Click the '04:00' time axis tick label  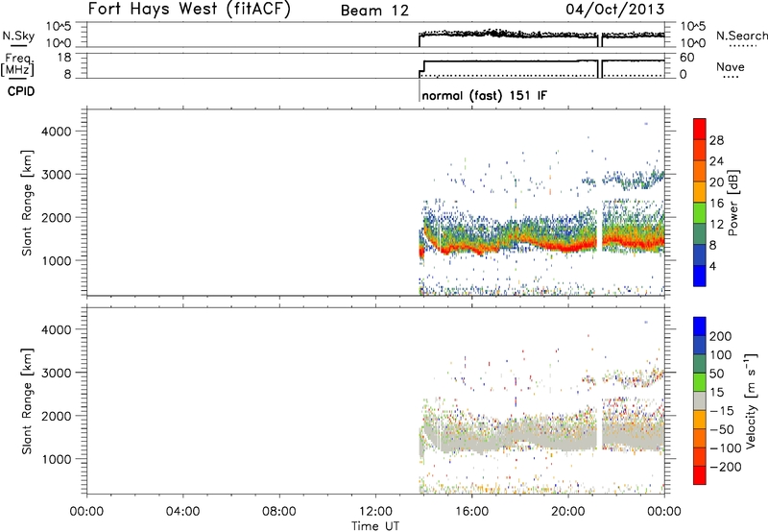[x=182, y=512]
